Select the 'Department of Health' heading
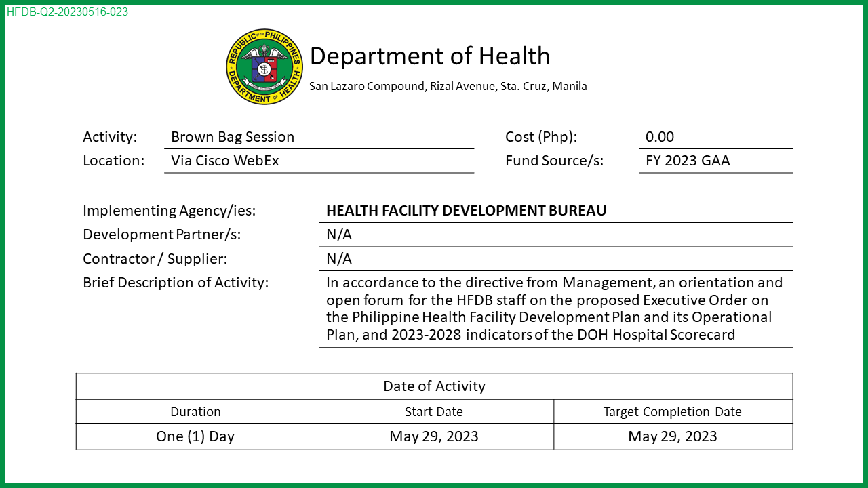Image resolution: width=868 pixels, height=488 pixels. (430, 56)
